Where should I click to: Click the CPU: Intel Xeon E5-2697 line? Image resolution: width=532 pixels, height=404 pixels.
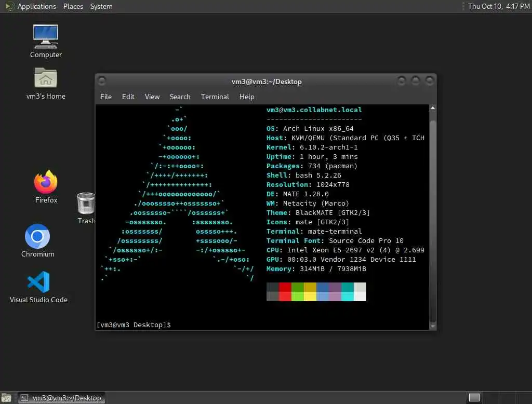345,250
